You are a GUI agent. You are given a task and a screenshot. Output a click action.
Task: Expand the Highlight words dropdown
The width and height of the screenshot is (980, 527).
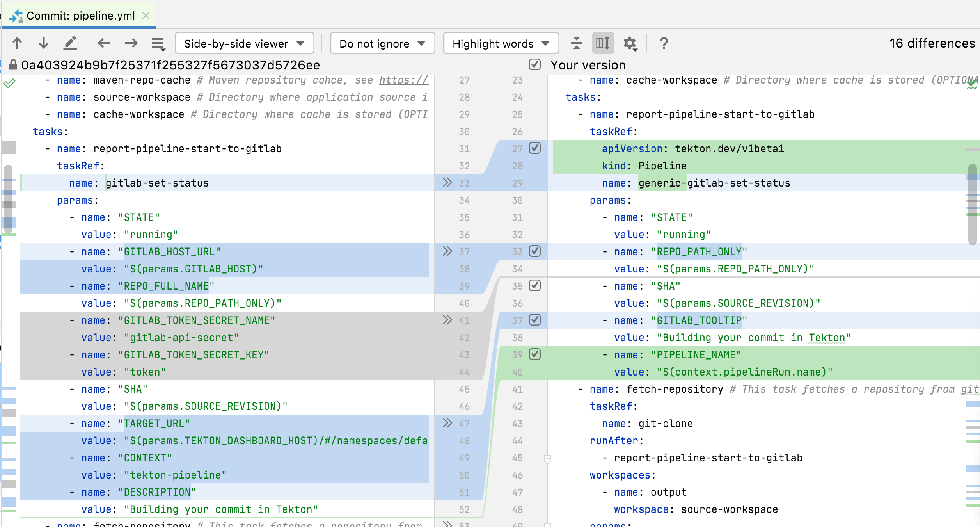click(x=501, y=43)
